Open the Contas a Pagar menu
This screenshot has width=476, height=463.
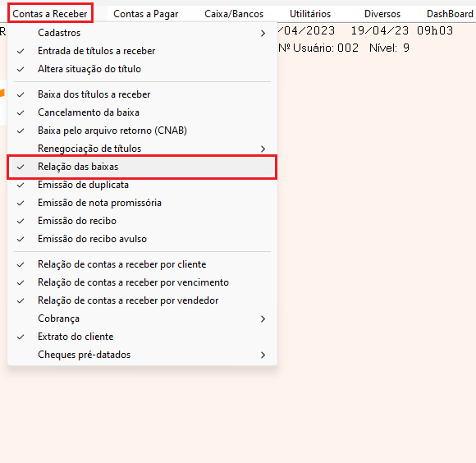[x=146, y=14]
